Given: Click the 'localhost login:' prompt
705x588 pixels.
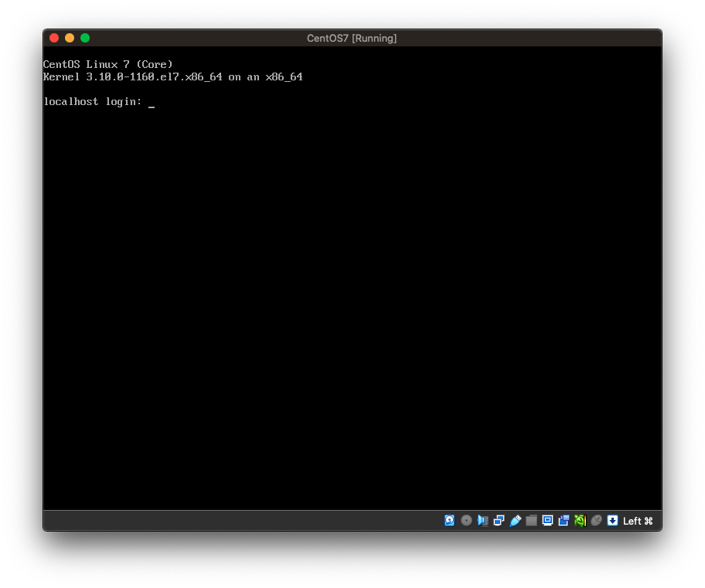Looking at the screenshot, I should [93, 102].
